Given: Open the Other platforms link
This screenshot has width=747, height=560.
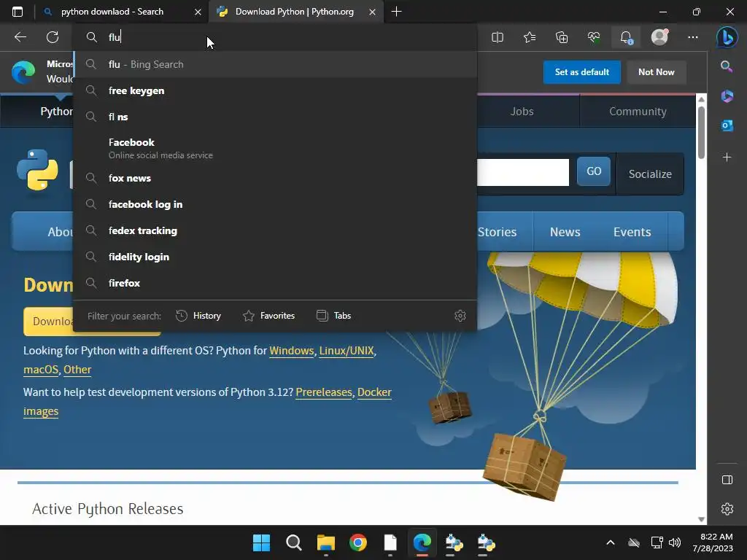Looking at the screenshot, I should 77,370.
